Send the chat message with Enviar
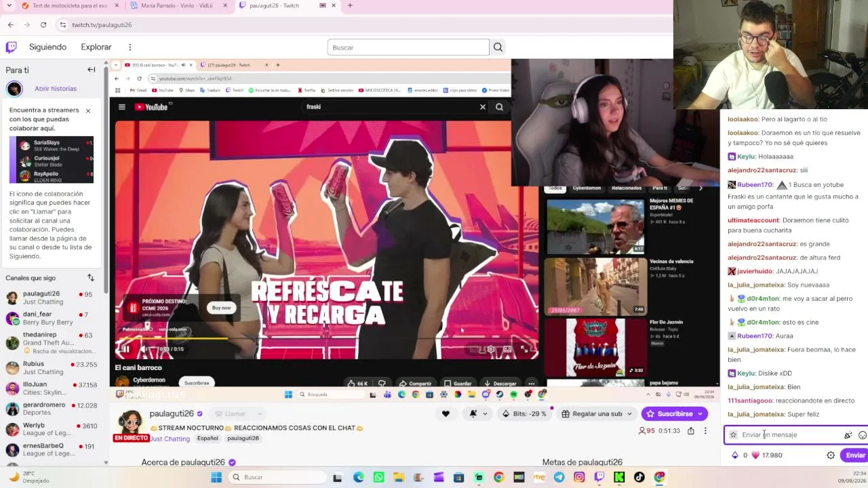 [x=855, y=455]
